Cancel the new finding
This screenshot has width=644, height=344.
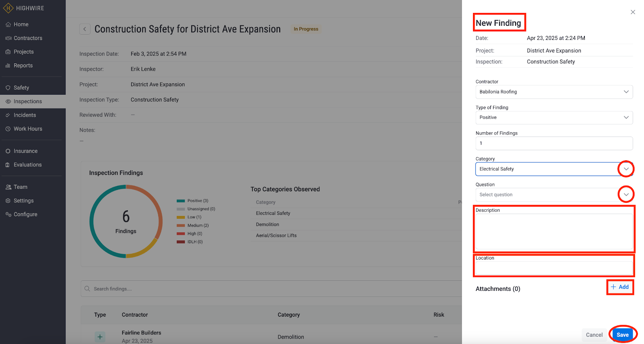(594, 335)
